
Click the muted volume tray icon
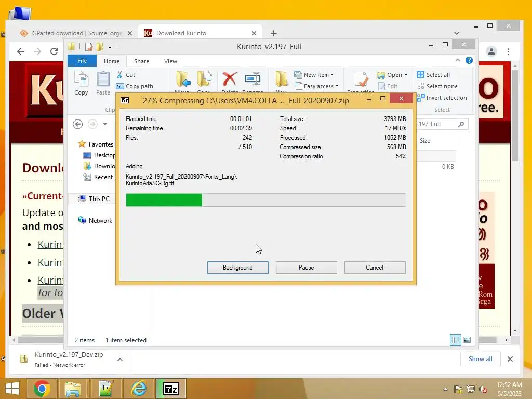click(483, 390)
